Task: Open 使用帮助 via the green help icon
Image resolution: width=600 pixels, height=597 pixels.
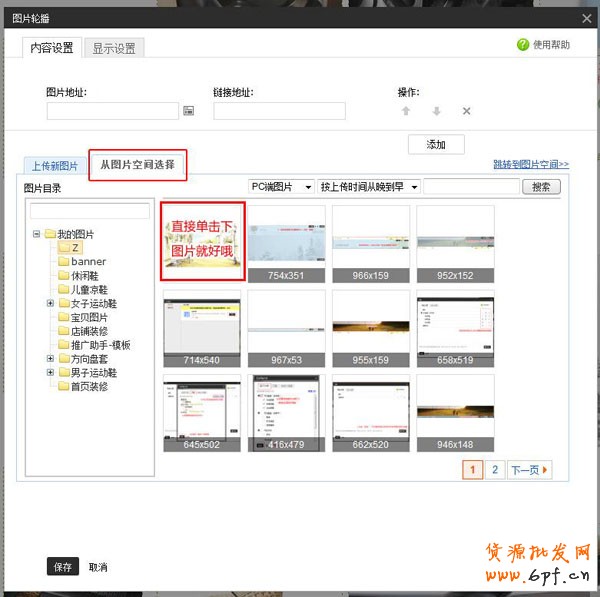Action: (x=523, y=45)
